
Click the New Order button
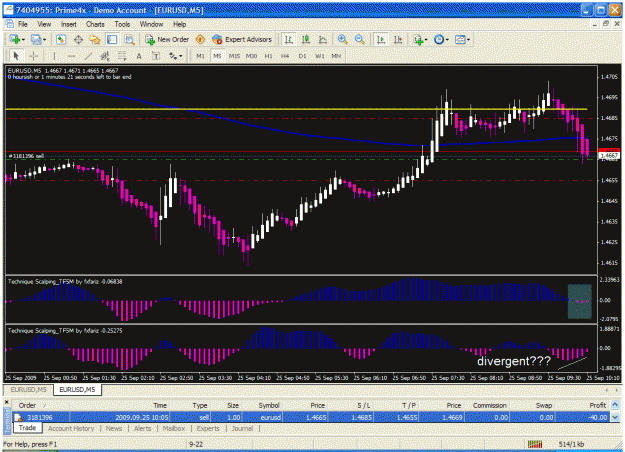coord(167,39)
